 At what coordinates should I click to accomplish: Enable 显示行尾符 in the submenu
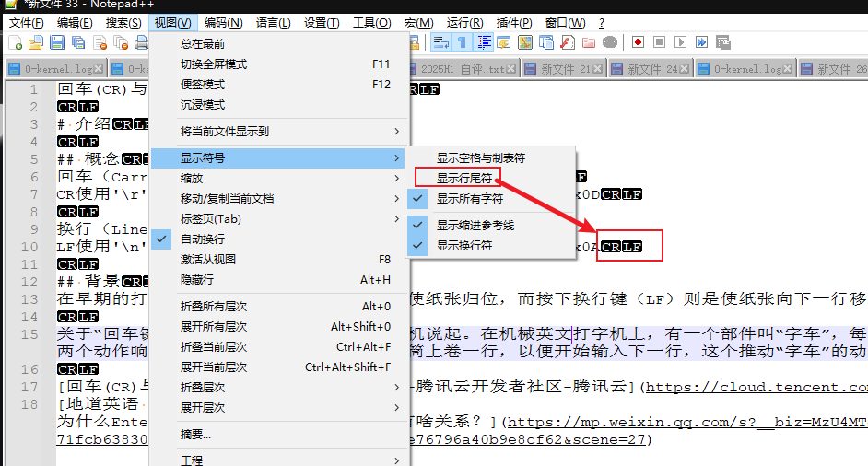pyautogui.click(x=490, y=179)
